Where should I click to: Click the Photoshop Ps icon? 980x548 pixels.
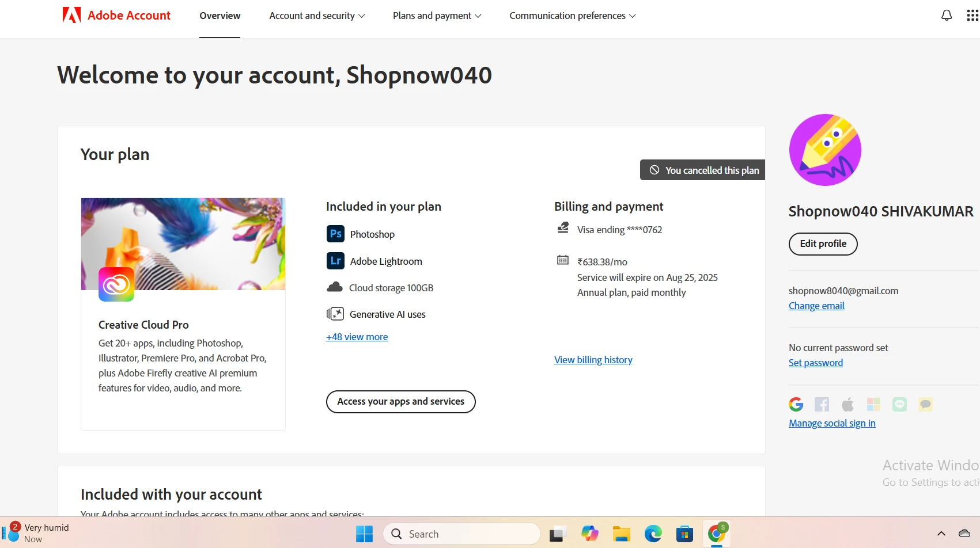[x=335, y=234]
